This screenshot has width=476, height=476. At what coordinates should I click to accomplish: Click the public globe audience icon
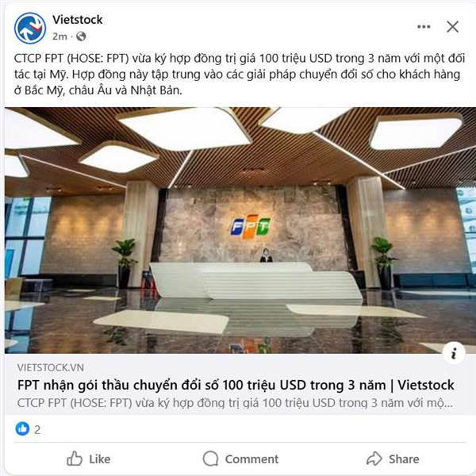click(x=81, y=36)
